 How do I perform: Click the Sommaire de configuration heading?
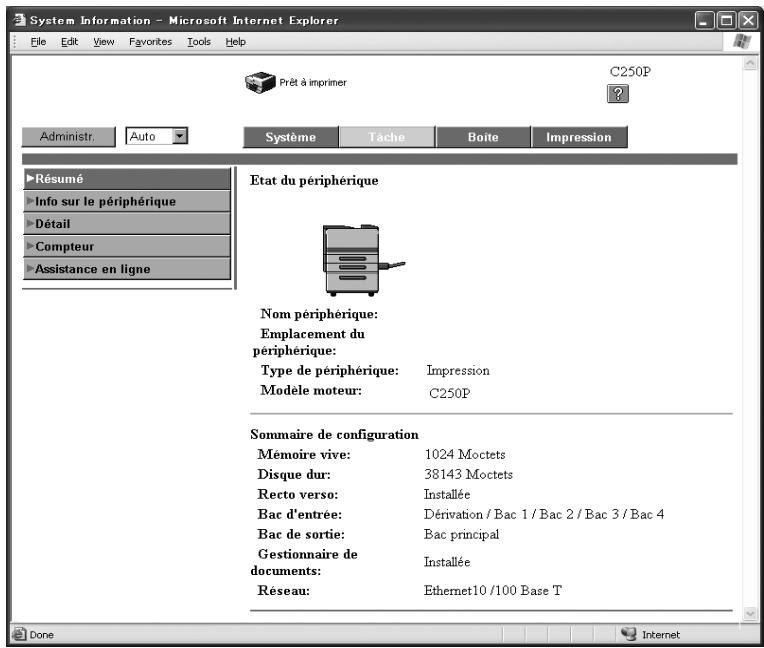click(334, 434)
